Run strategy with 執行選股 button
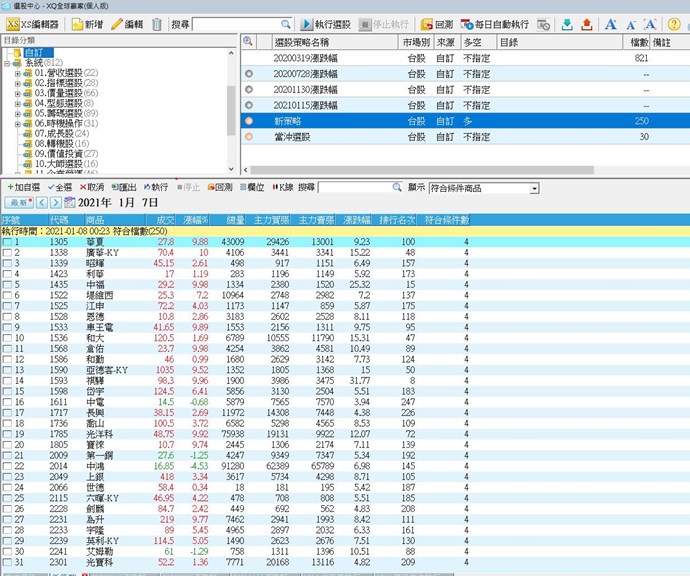 324,24
